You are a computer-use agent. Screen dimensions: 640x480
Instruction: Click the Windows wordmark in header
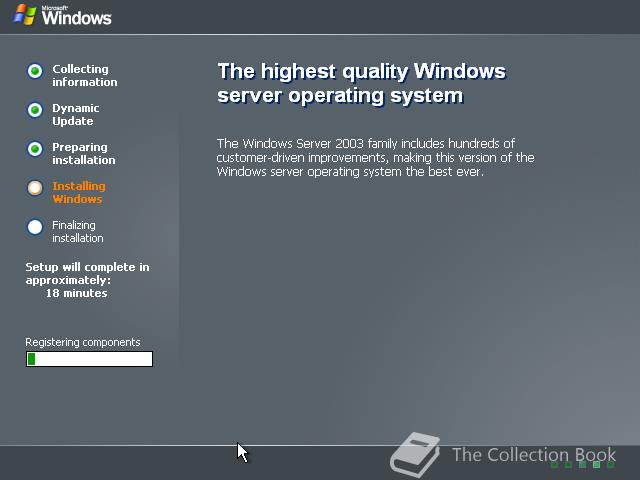click(x=76, y=16)
